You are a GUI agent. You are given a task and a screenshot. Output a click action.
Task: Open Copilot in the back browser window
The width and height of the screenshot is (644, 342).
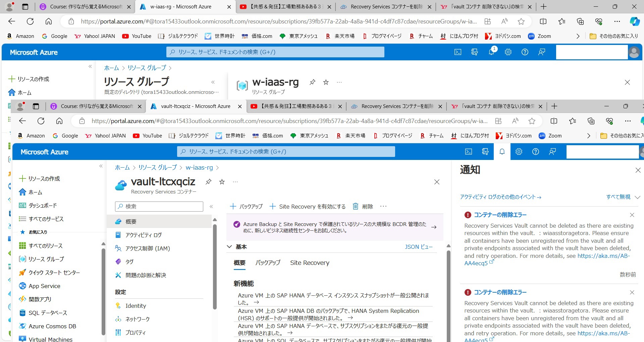pyautogui.click(x=635, y=21)
